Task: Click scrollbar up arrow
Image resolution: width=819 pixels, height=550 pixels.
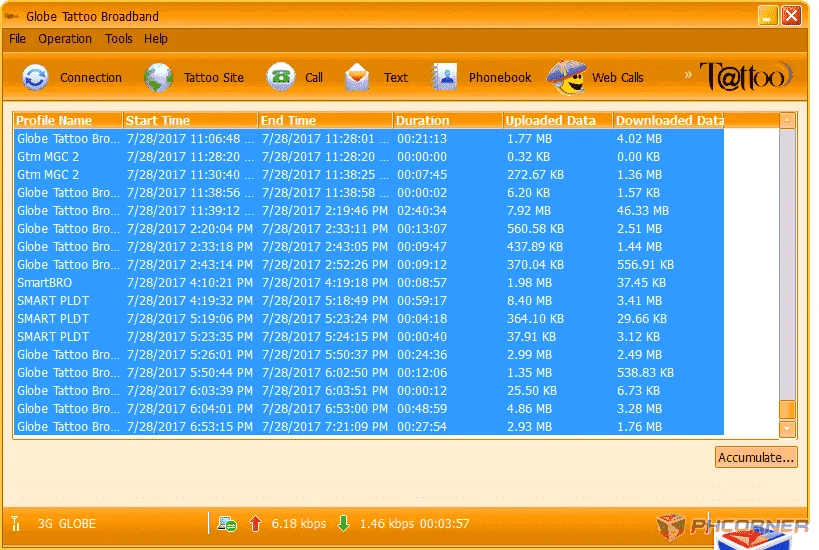Action: coord(787,121)
